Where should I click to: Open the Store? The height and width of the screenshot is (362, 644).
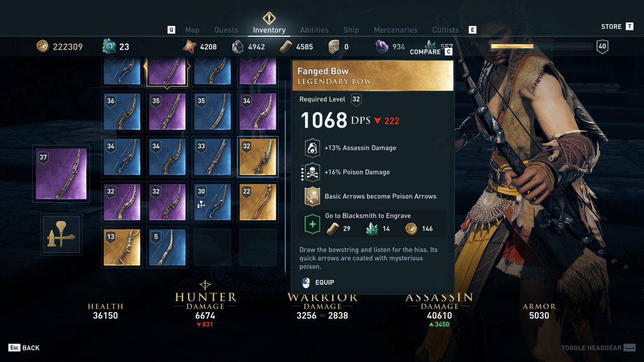[x=617, y=27]
